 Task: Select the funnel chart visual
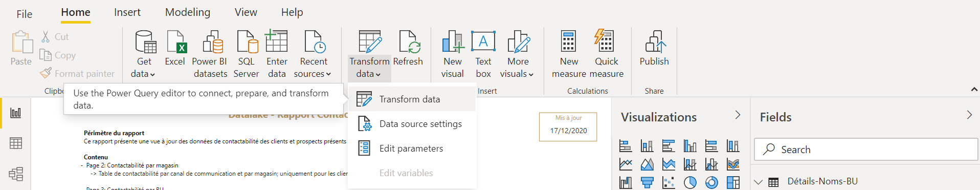(647, 182)
